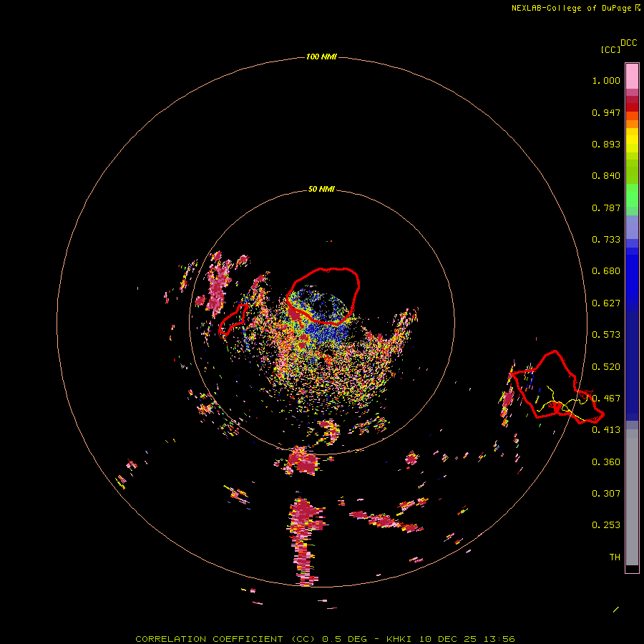
Task: Select the 0.680 scale value
Action: pos(606,271)
